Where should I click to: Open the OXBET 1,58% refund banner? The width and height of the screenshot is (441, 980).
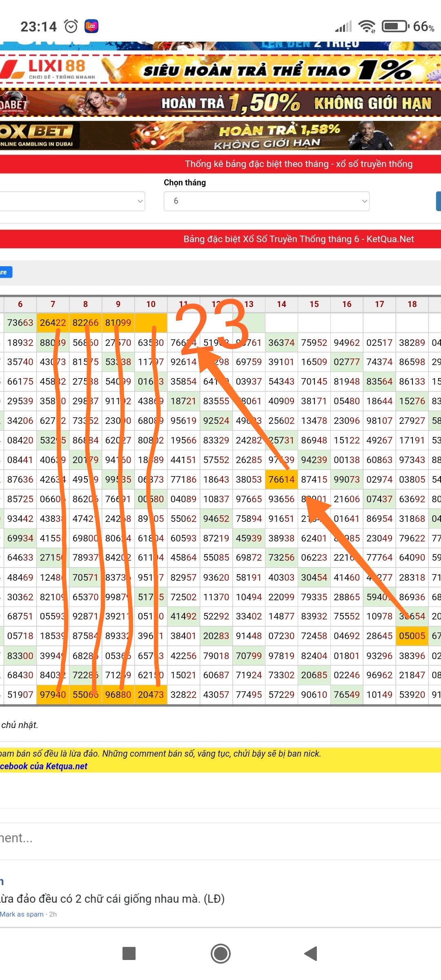point(220,136)
